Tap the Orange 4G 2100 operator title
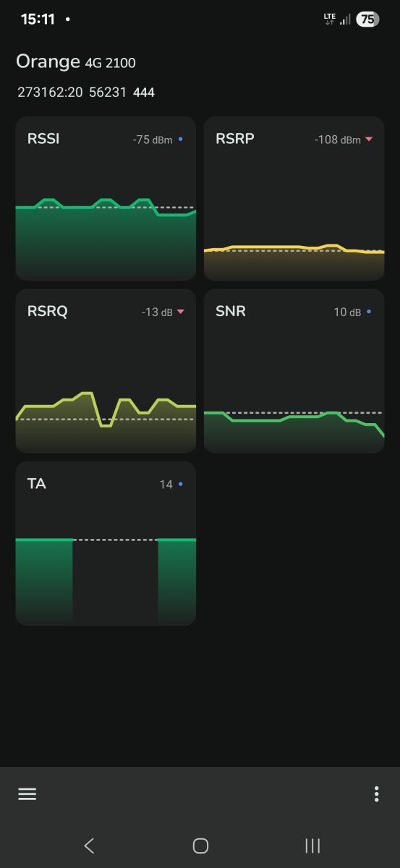The image size is (400, 868). coord(76,62)
